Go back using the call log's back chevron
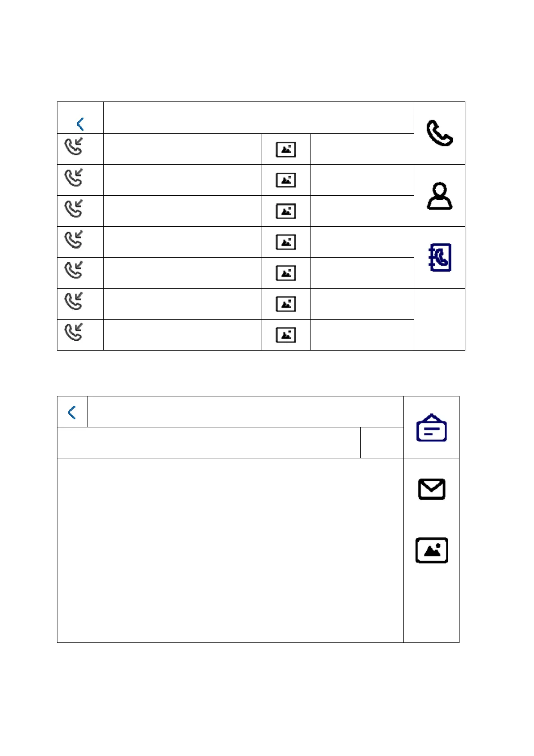Image resolution: width=534 pixels, height=756 pixels. 80,123
